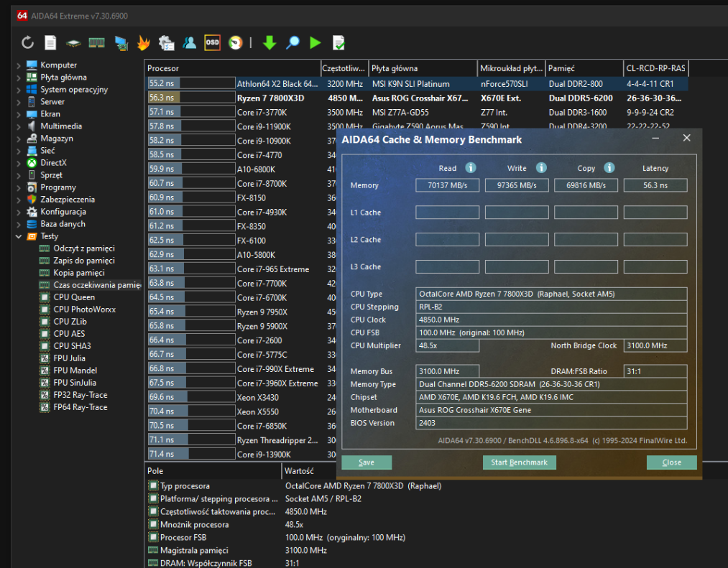Launch the System Stability Test flame icon
728x568 pixels.
(144, 42)
